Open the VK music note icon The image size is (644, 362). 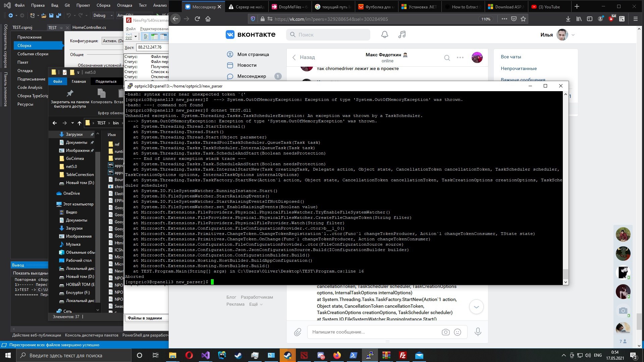point(402,35)
